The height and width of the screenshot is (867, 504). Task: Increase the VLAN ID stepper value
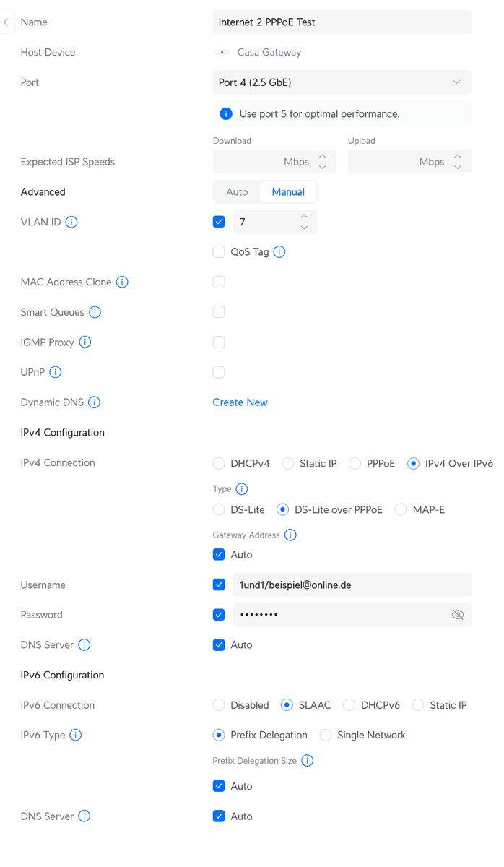[x=304, y=217]
